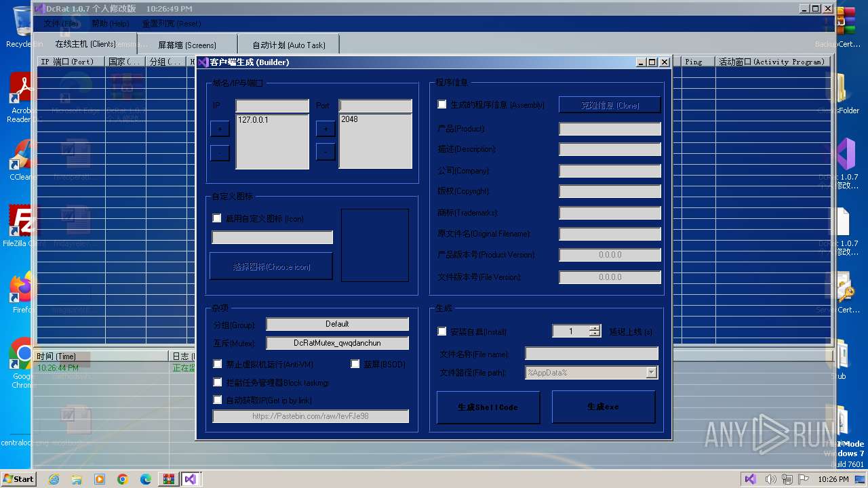The width and height of the screenshot is (868, 488).
Task: Click the DcRat system tray icon
Action: click(x=750, y=479)
